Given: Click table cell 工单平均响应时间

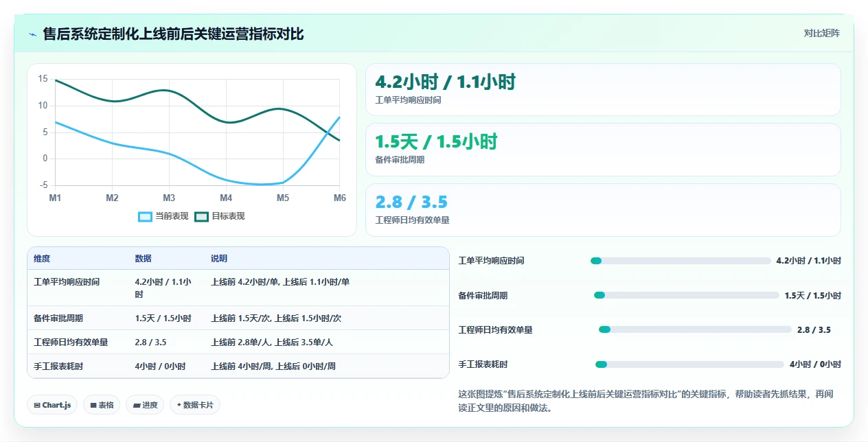Looking at the screenshot, I should (x=67, y=281).
